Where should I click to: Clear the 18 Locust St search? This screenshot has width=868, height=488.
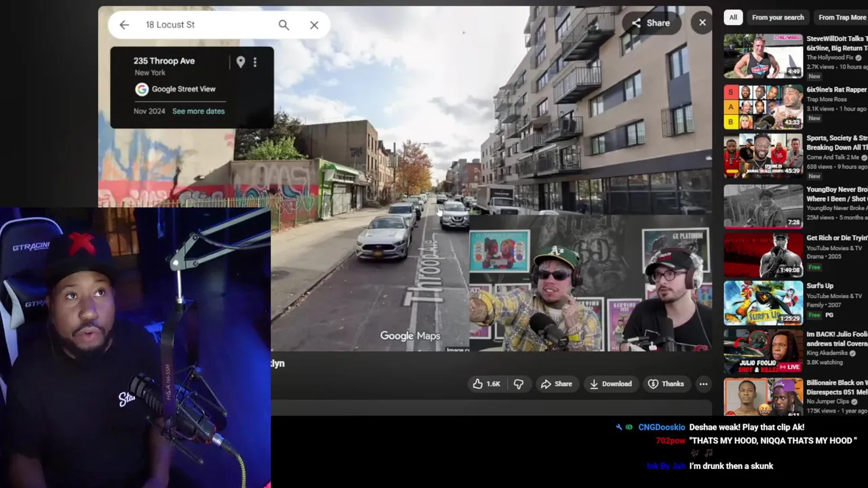314,25
